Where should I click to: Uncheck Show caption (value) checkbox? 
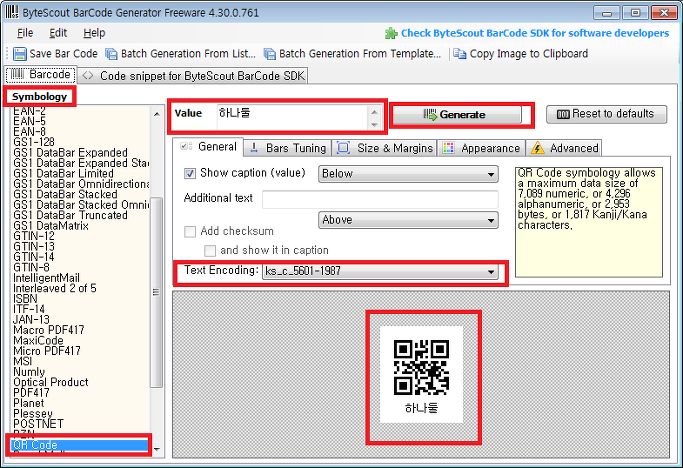coord(190,174)
